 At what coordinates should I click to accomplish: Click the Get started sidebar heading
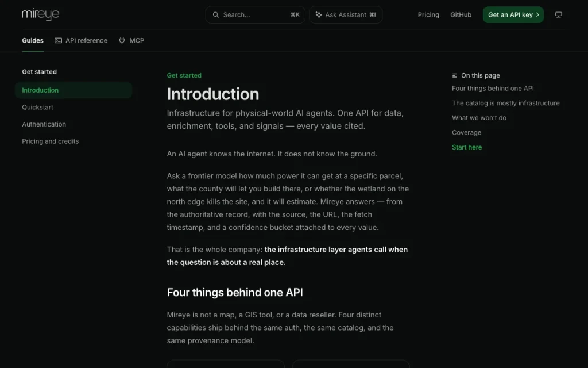click(40, 72)
